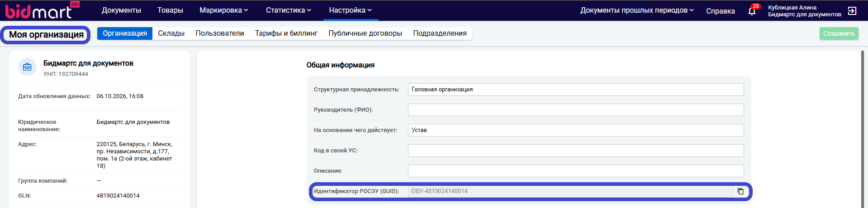Select the Организация tab
The width and height of the screenshot is (868, 208).
pyautogui.click(x=125, y=33)
